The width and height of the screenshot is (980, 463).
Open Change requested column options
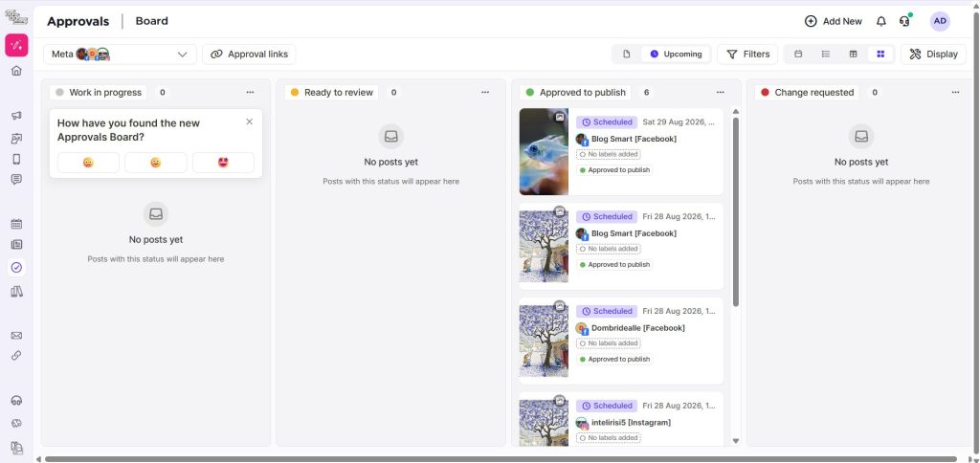pyautogui.click(x=956, y=93)
